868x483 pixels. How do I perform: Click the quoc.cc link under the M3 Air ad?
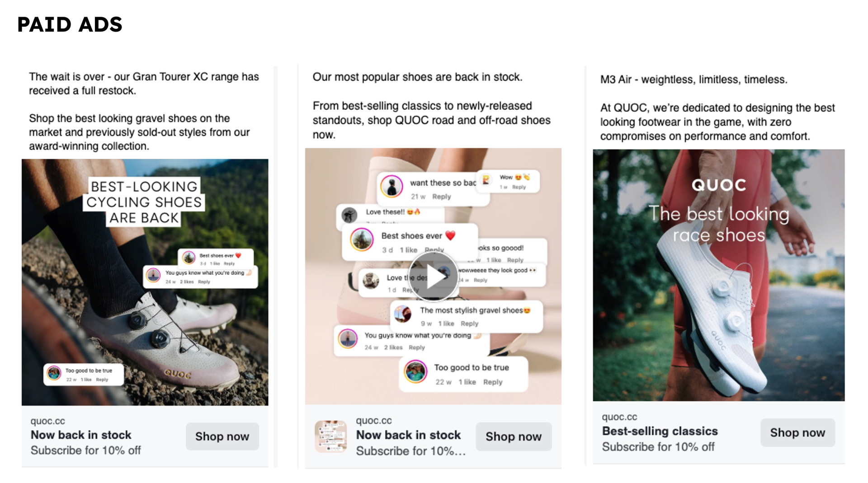tap(619, 417)
